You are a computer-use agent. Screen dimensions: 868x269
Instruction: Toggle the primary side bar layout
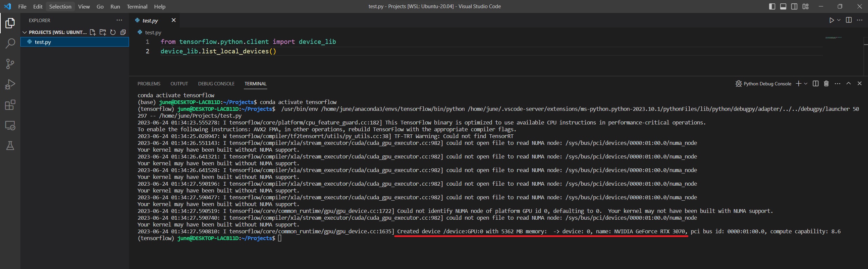tap(772, 6)
